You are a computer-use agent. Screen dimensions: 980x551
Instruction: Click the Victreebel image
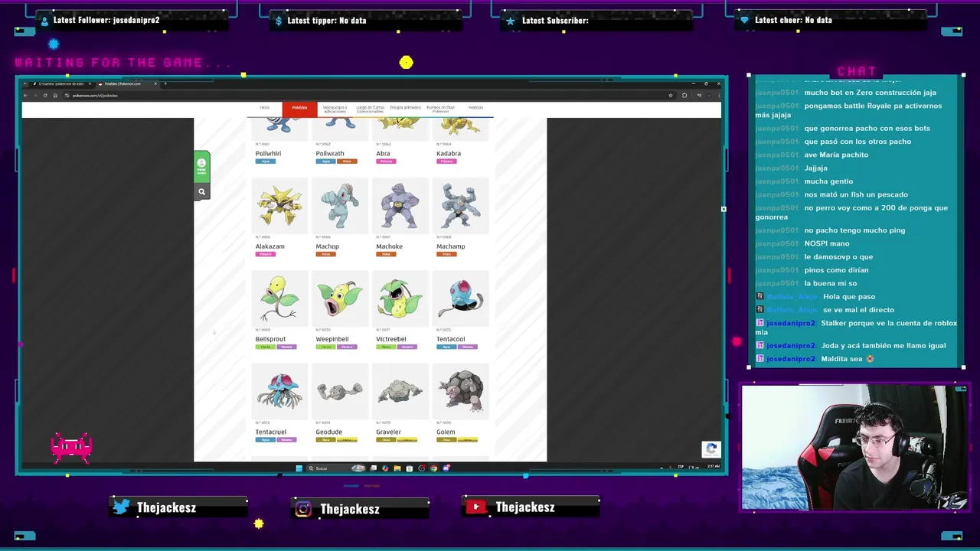(400, 298)
